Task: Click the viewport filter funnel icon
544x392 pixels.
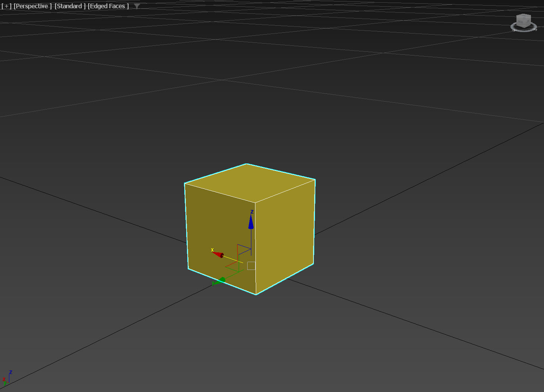Action: pyautogui.click(x=137, y=6)
